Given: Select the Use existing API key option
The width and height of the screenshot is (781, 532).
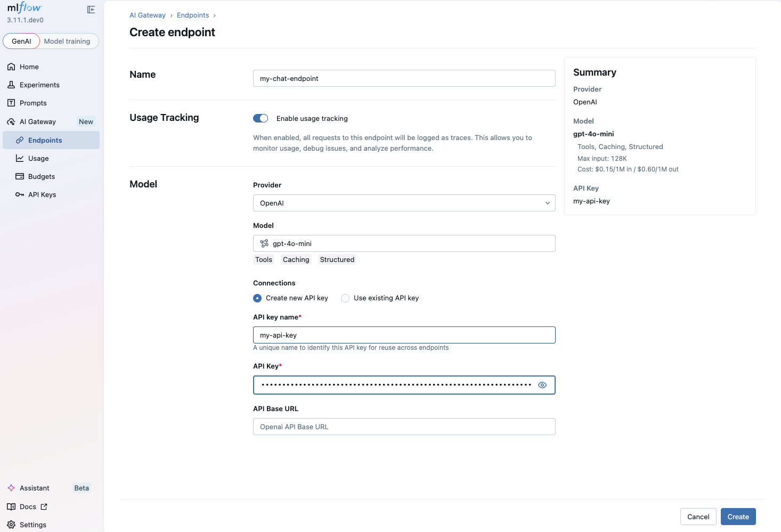Looking at the screenshot, I should point(345,298).
